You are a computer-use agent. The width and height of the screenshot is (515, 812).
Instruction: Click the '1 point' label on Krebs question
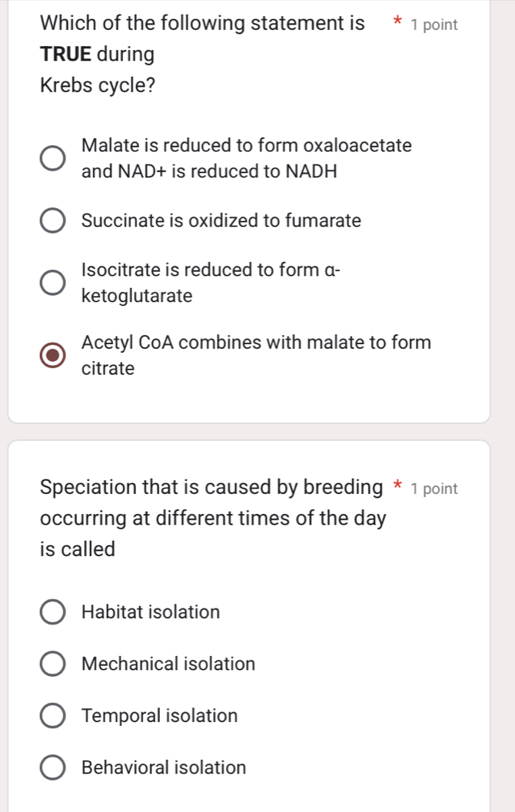click(x=435, y=24)
